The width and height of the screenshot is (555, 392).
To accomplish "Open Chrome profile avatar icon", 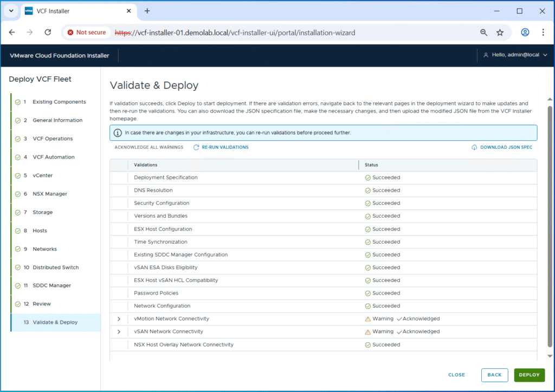I will tap(525, 32).
